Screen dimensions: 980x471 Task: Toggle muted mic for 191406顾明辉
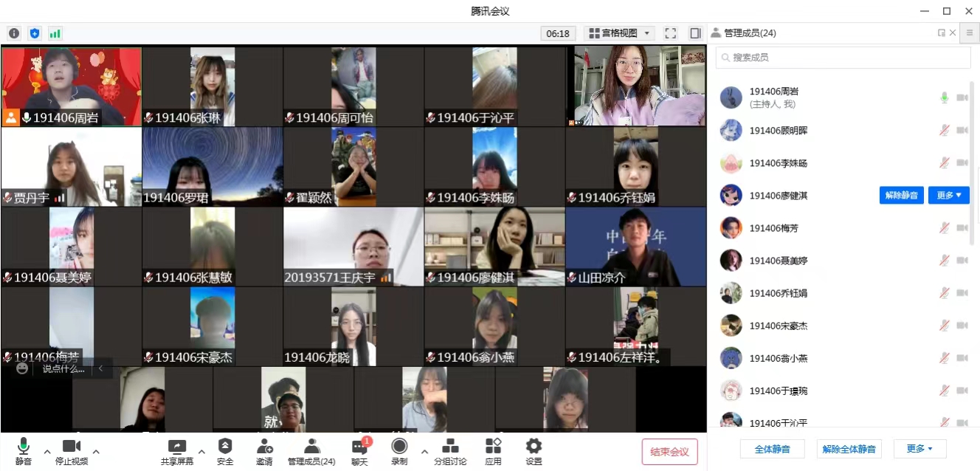[944, 131]
